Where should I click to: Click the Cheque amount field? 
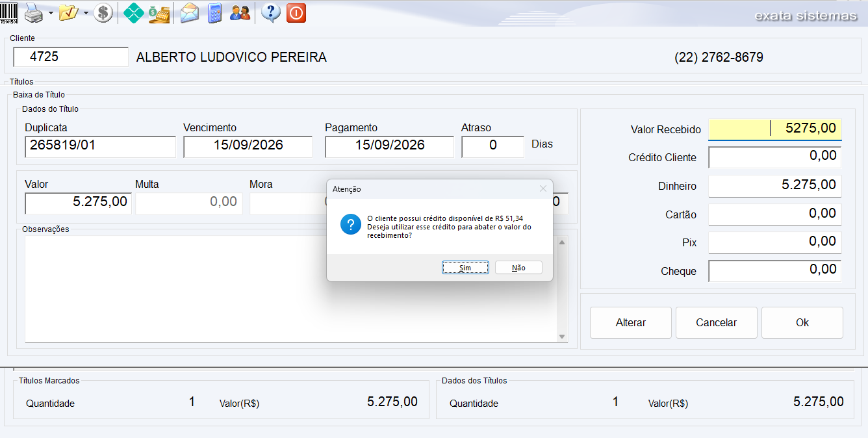(x=775, y=271)
